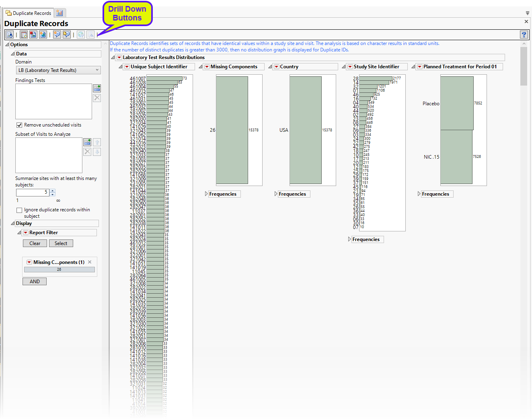Uncheck Remove unscheduled visits checkbox
532x419 pixels.
pos(19,125)
